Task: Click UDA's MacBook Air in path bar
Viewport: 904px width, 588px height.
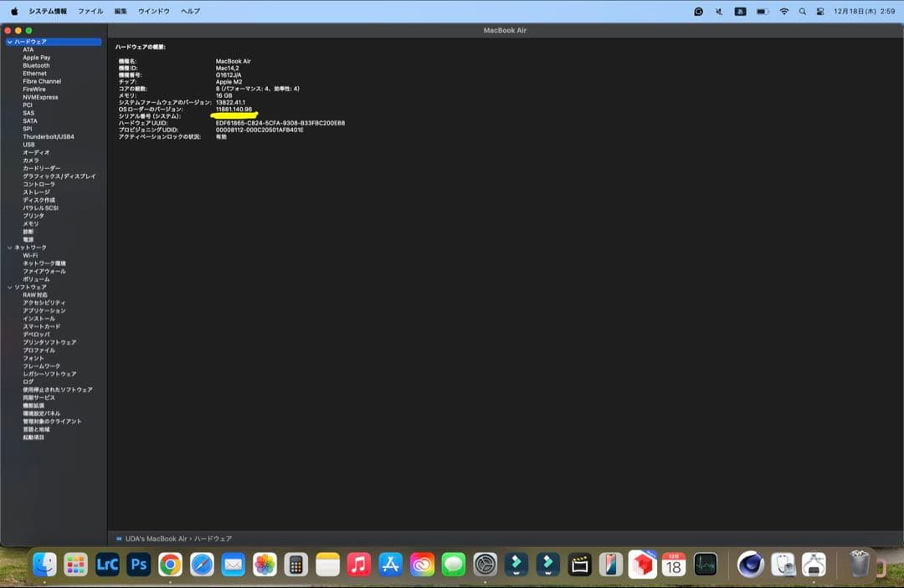Action: pos(156,539)
